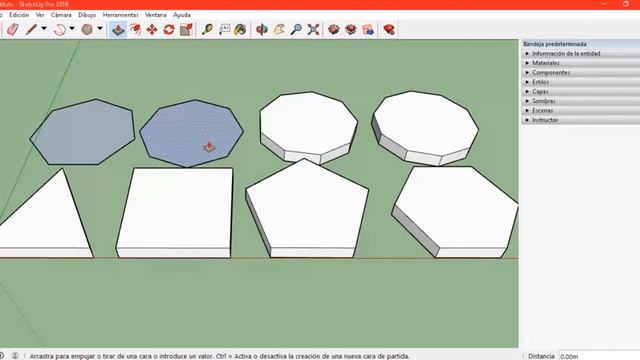Image resolution: width=640 pixels, height=360 pixels.
Task: Expand the Escenas panel
Action: 581,111
